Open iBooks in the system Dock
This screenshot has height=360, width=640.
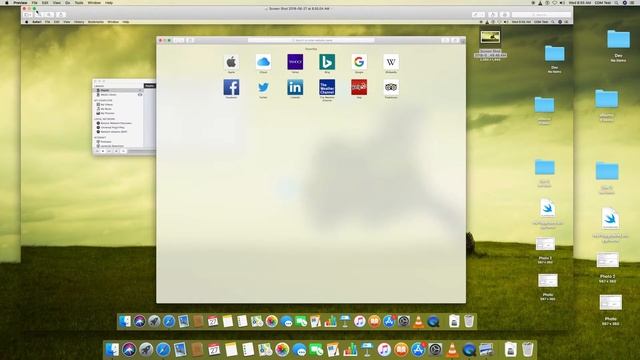tap(401, 350)
